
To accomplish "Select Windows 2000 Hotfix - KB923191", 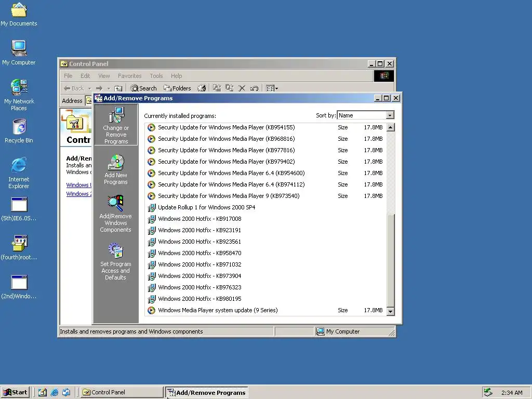I will pyautogui.click(x=265, y=230).
